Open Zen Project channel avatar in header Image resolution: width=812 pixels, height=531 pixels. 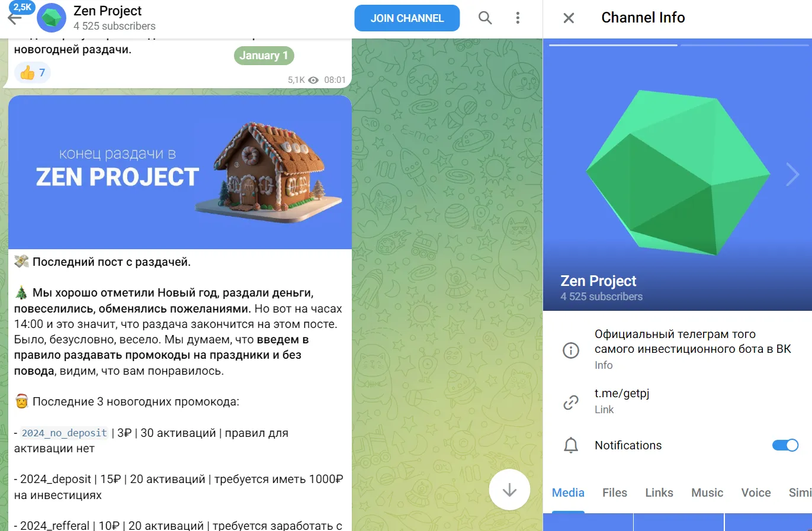pyautogui.click(x=52, y=18)
